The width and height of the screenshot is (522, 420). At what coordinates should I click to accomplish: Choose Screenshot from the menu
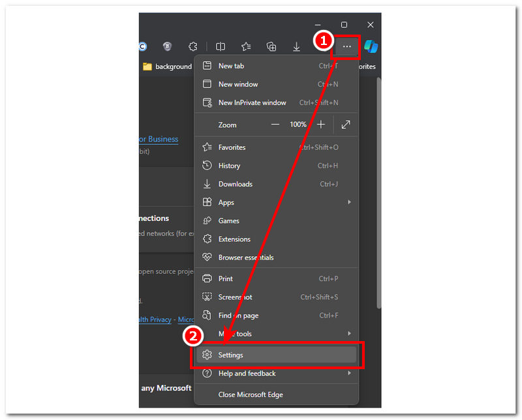click(x=276, y=297)
